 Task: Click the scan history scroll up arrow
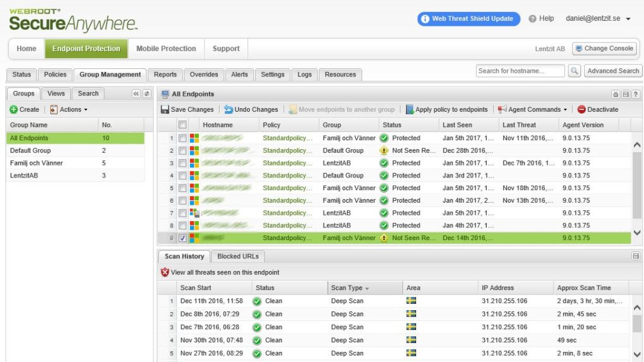tap(637, 307)
